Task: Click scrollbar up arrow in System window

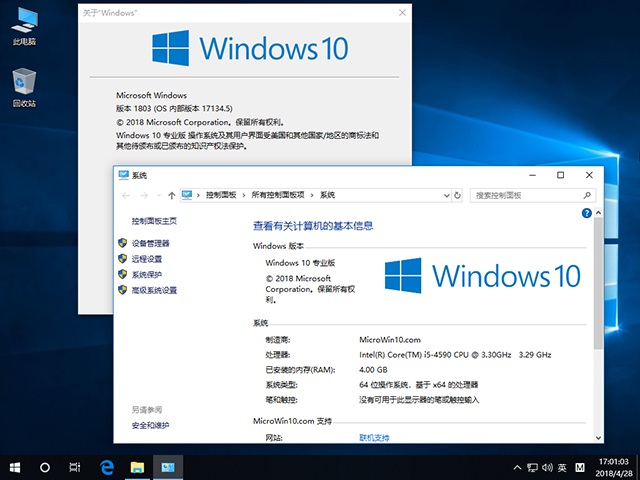Action: coord(598,213)
